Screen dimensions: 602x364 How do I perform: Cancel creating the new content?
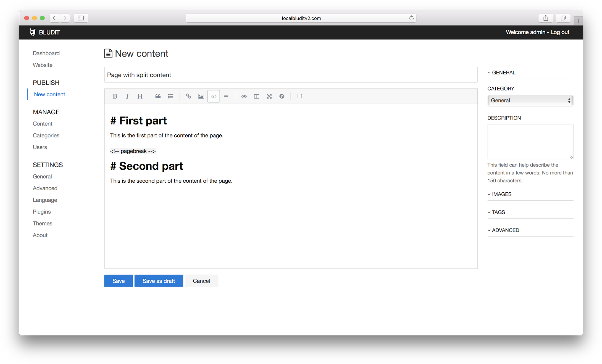tap(201, 281)
